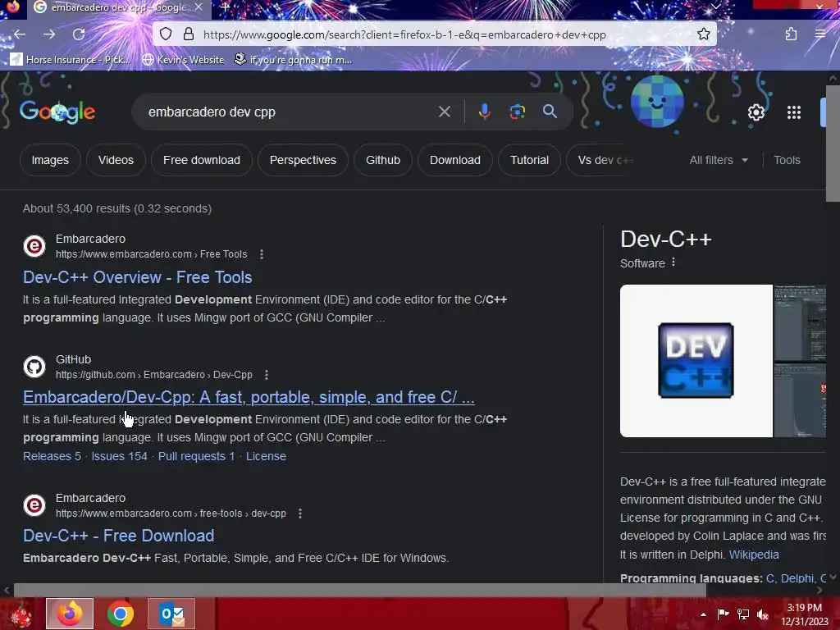
Task: Reload the page with the refresh icon
Action: point(79,34)
